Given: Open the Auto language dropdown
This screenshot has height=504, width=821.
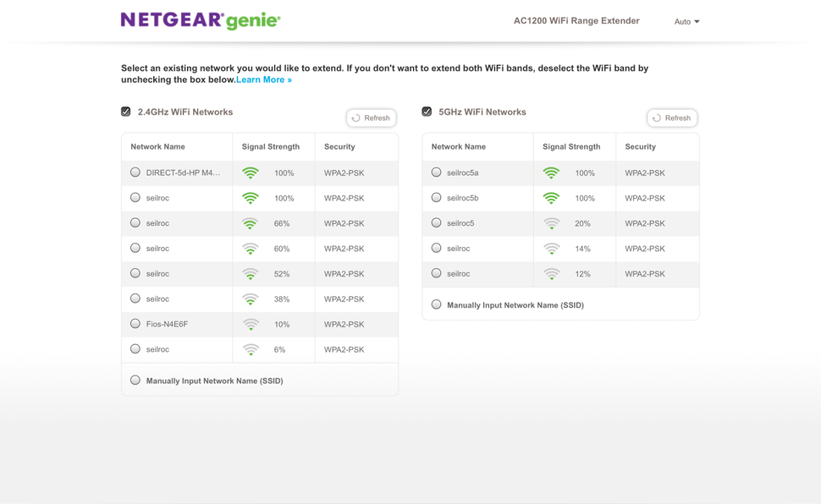Looking at the screenshot, I should (686, 21).
